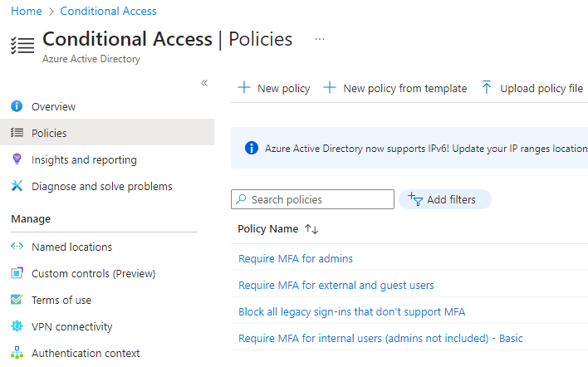Image resolution: width=588 pixels, height=367 pixels.
Task: Click the Conditional Access checklist header icon
Action: coord(22,46)
